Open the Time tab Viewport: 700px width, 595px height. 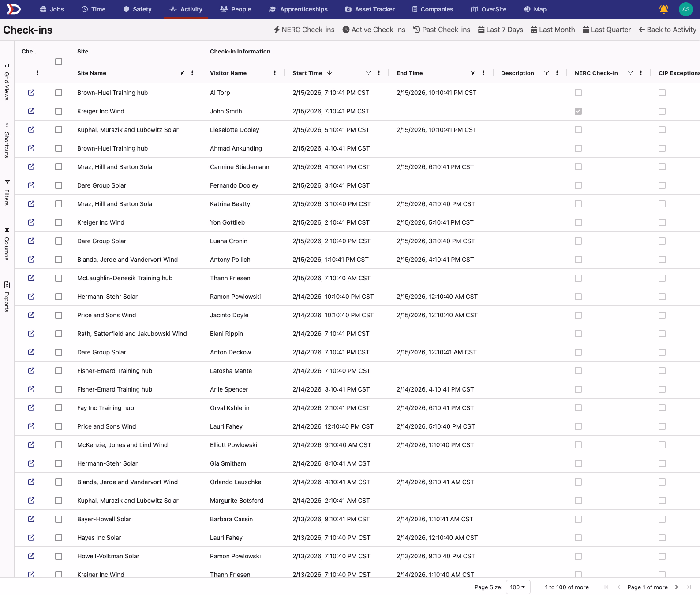[94, 9]
